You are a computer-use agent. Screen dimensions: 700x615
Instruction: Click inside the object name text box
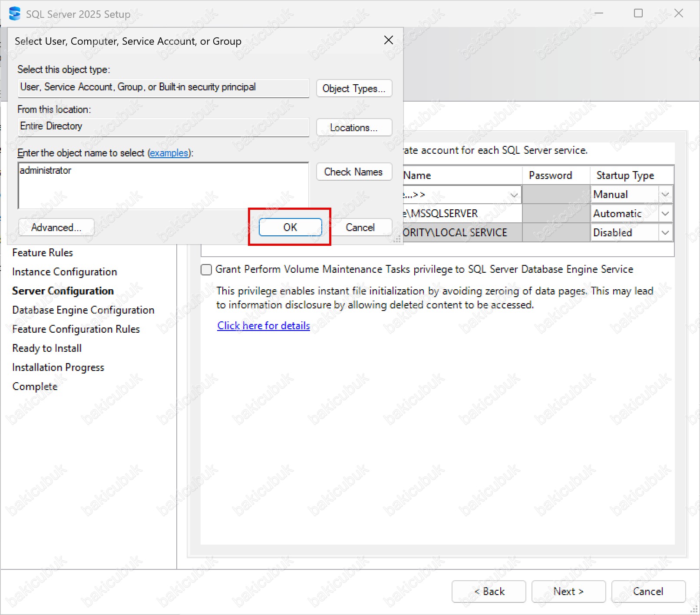tap(163, 186)
